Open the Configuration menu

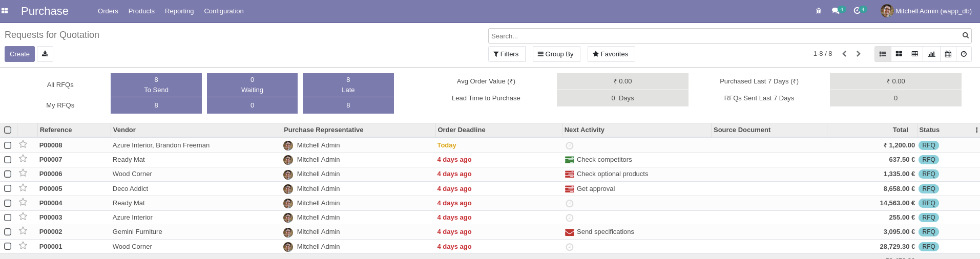tap(223, 11)
